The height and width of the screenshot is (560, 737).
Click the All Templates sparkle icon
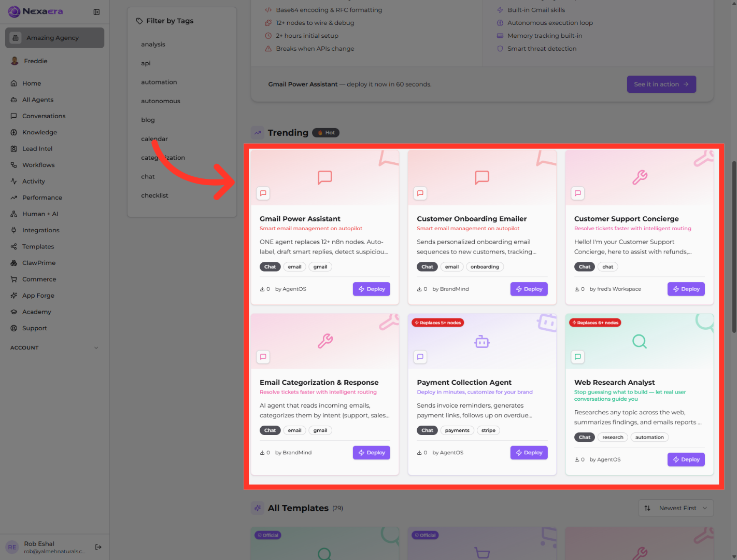(258, 508)
